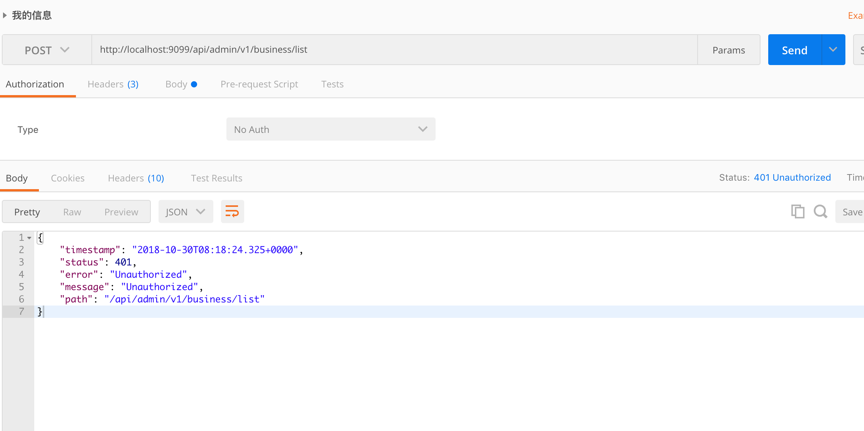
Task: Click the Params button
Action: (728, 50)
